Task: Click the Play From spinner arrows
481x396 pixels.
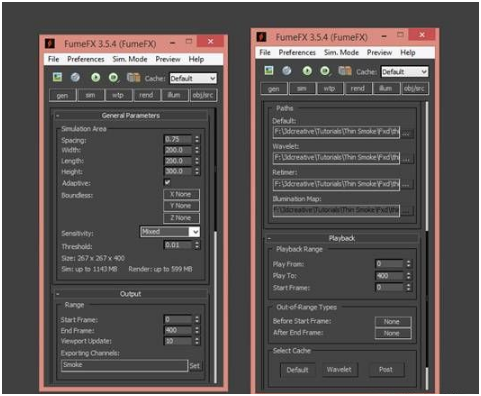Action: [409, 264]
